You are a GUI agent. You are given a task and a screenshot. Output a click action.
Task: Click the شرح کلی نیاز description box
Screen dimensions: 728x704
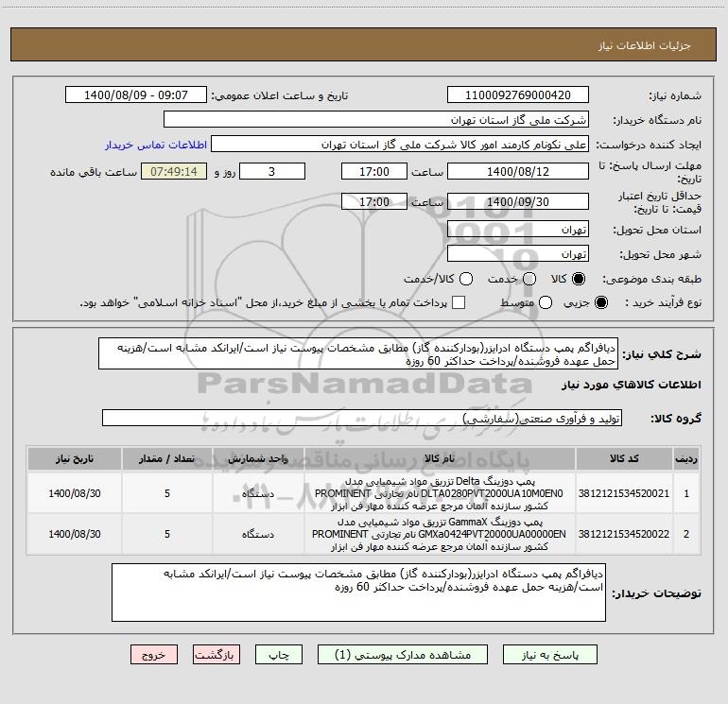(x=358, y=353)
